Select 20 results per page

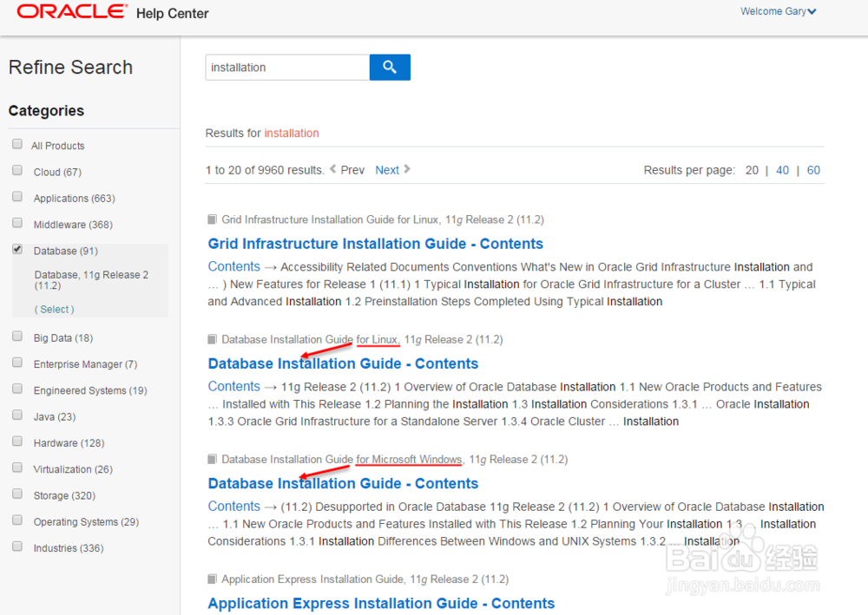[x=752, y=170]
